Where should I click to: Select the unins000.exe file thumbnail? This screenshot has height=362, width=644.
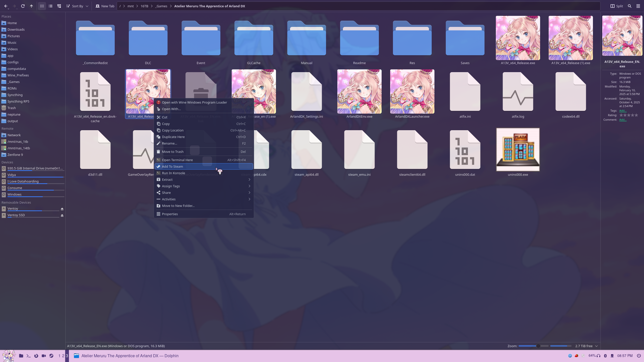point(518,150)
